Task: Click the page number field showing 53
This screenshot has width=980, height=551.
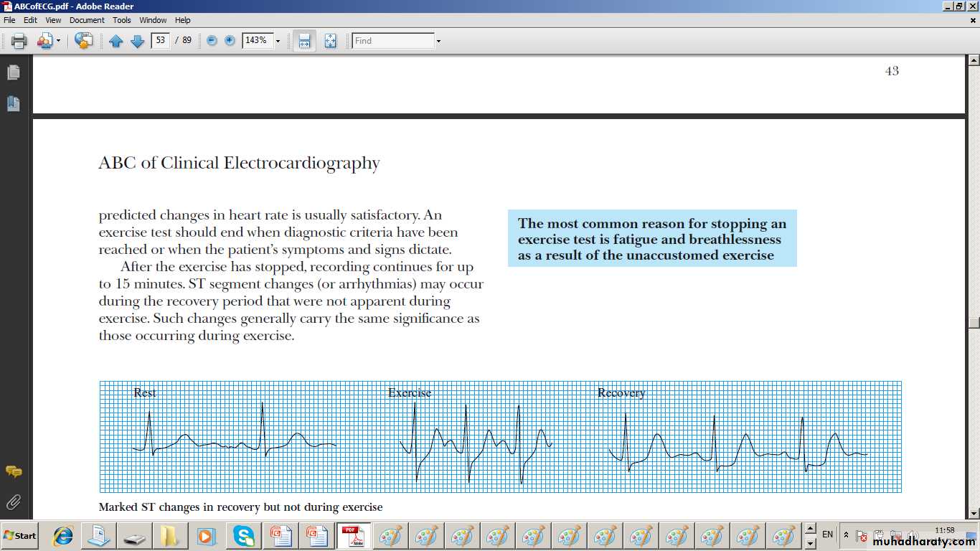Action: [x=160, y=40]
